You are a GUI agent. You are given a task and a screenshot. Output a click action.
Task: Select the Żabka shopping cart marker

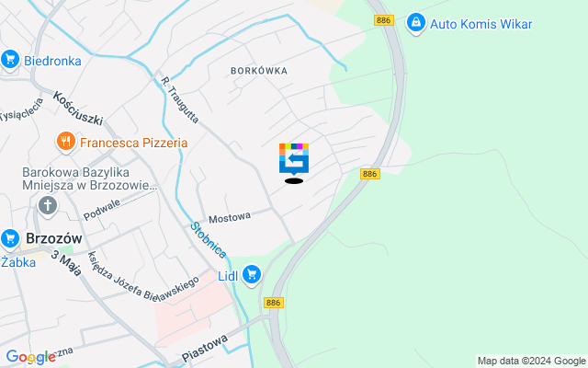tap(10, 239)
